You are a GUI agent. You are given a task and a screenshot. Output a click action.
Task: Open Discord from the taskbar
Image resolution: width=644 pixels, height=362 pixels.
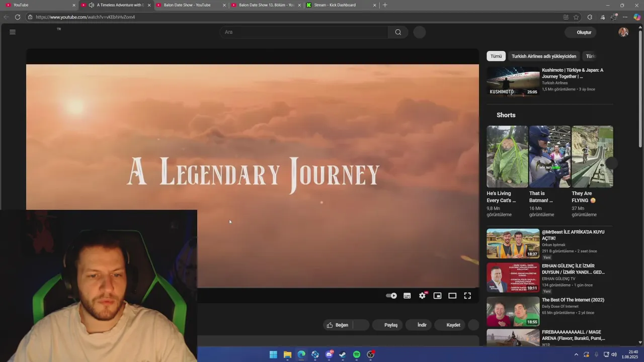[x=329, y=354]
